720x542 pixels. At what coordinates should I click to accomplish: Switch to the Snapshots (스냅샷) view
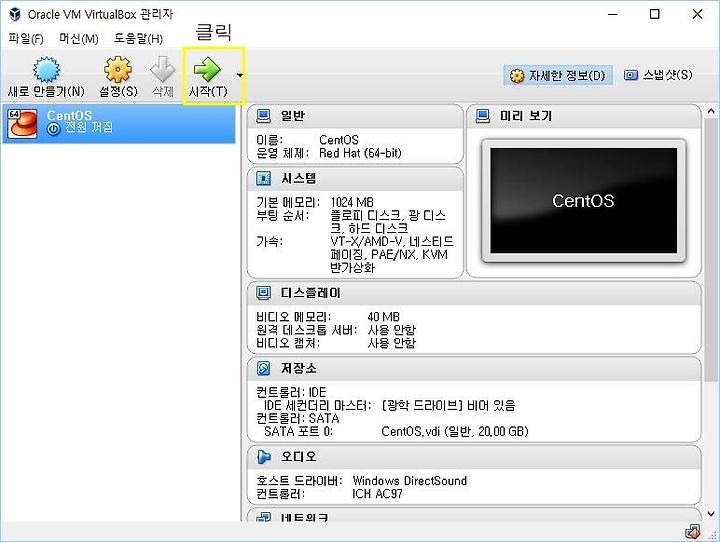658,75
